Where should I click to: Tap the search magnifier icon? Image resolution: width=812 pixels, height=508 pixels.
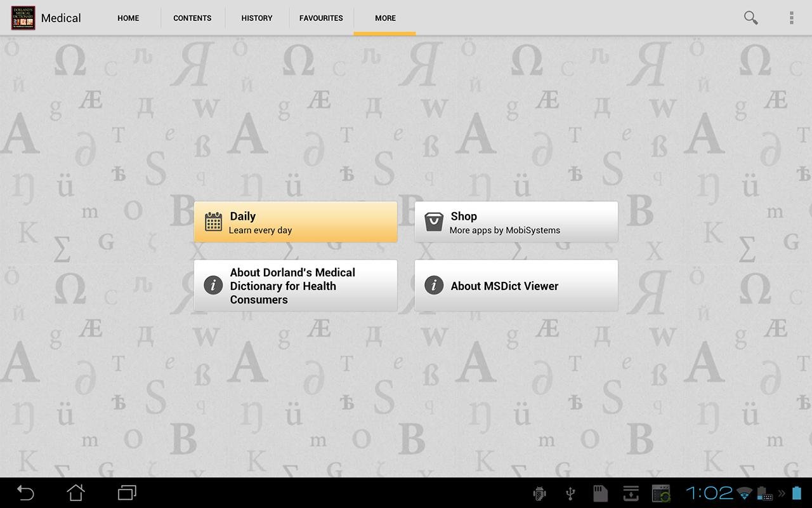coord(751,18)
